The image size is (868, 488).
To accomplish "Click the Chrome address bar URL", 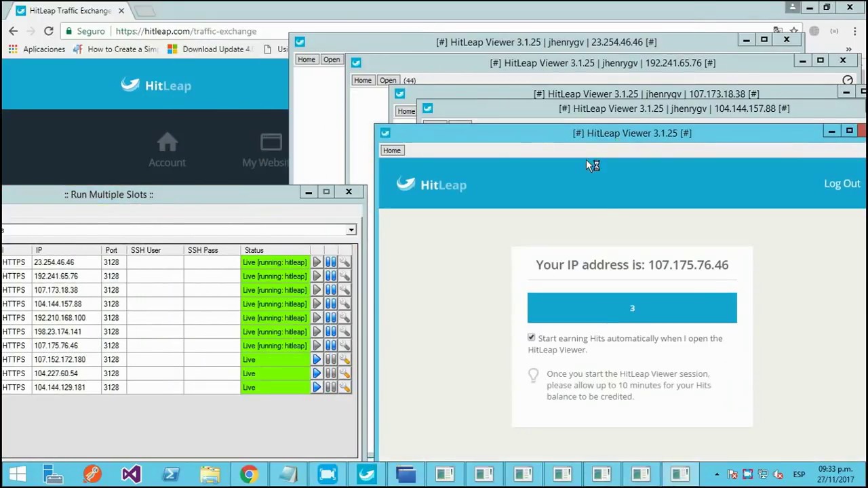I will (x=186, y=31).
